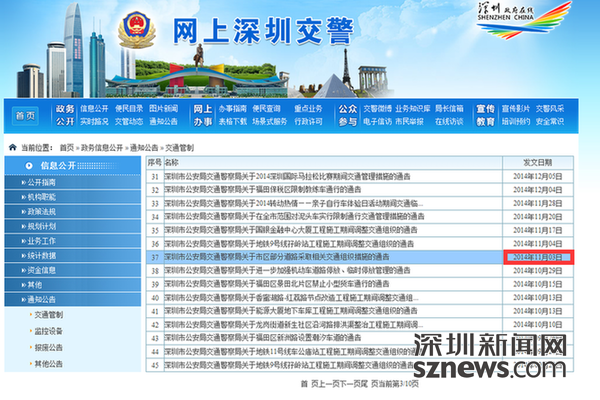Expand 机构职能 sidebar item

[42, 198]
